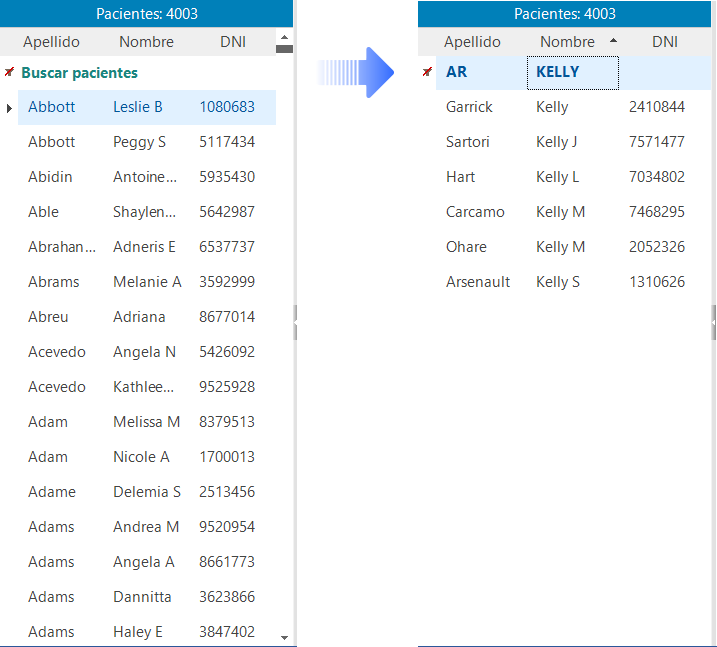This screenshot has height=647, width=717.
Task: Click the right Pacientes: 4003 title bar
Action: 565,13
